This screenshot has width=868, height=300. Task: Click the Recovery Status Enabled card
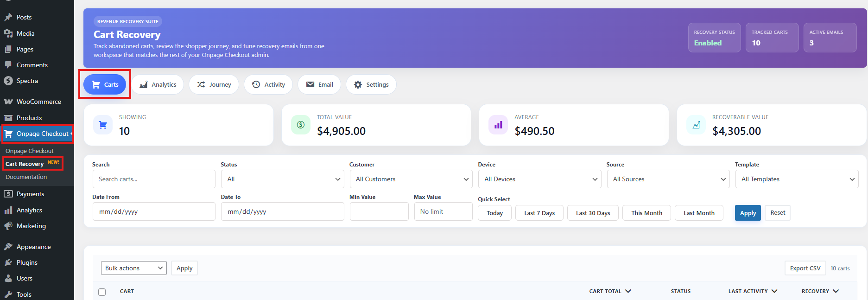pos(714,38)
